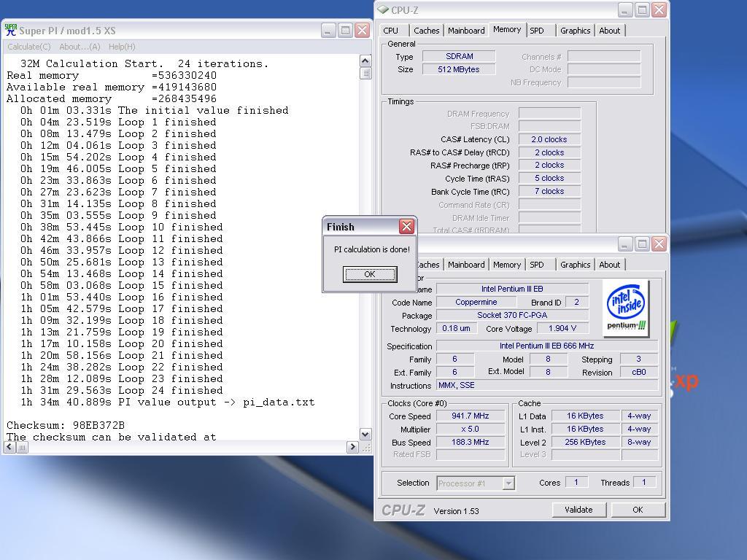Click the Bus Speed value 188.3 MHz
Image resolution: width=747 pixels, height=560 pixels.
(471, 443)
